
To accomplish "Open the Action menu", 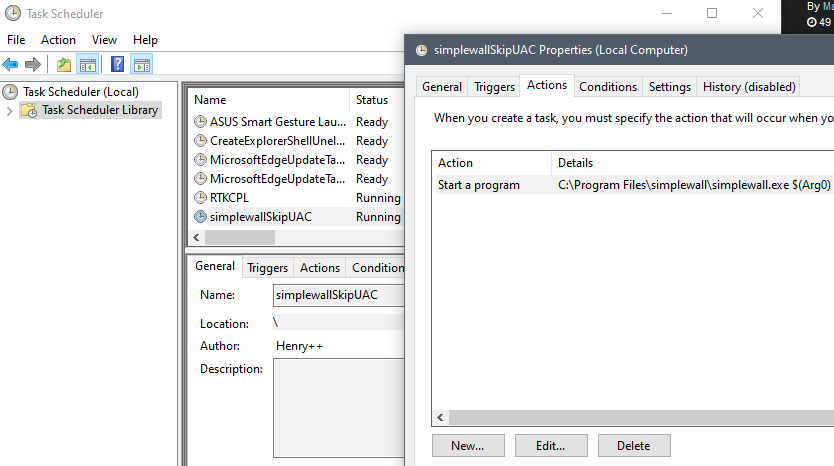I will click(58, 40).
